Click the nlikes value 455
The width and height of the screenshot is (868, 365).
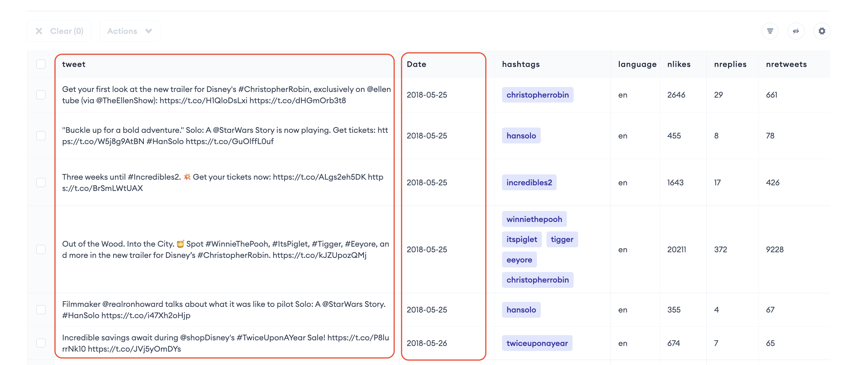[x=674, y=136]
